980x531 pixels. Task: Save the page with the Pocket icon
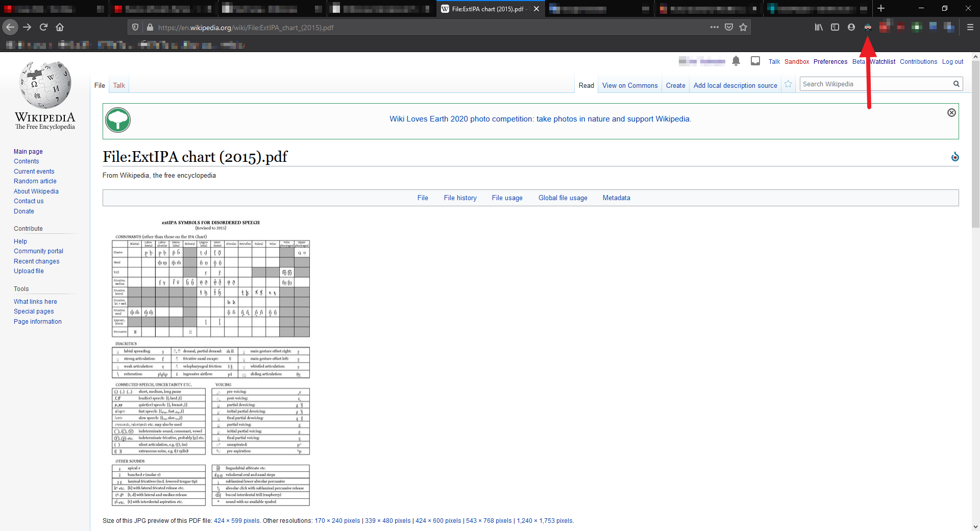[x=729, y=27]
